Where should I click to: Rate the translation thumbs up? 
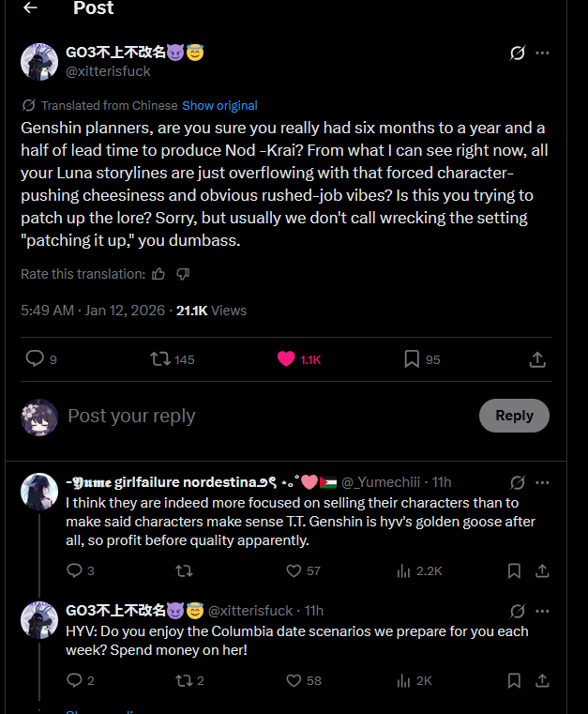tap(158, 274)
